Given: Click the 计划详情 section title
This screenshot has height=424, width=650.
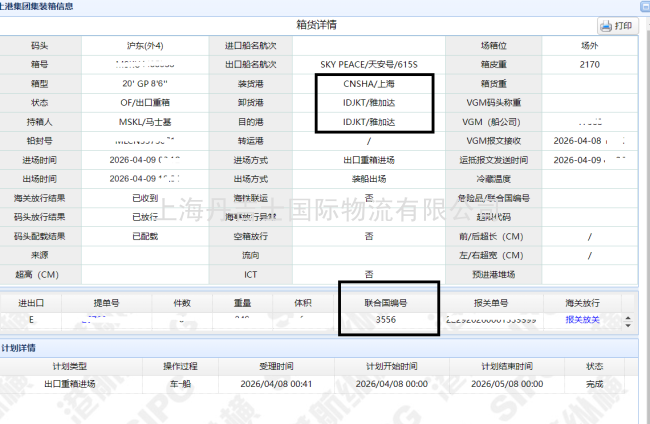Looking at the screenshot, I should tap(20, 348).
